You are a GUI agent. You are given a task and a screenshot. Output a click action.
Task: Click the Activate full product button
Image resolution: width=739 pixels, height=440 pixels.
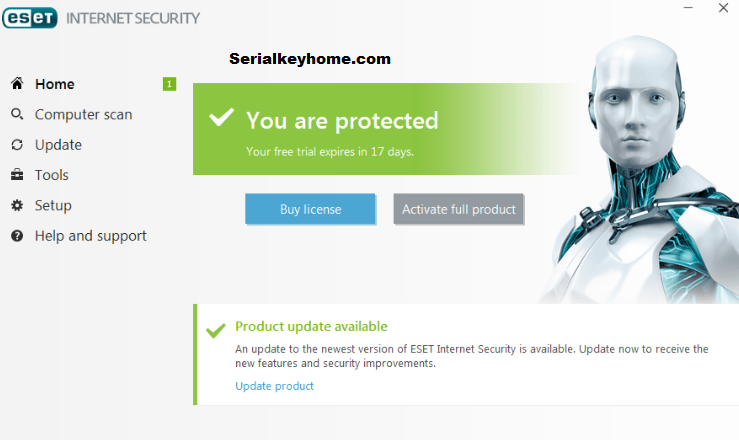click(x=459, y=209)
